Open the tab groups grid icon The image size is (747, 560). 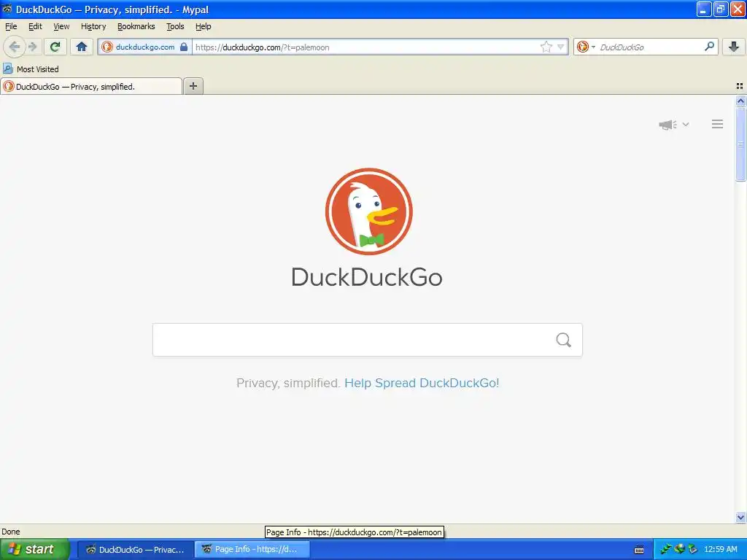(740, 86)
